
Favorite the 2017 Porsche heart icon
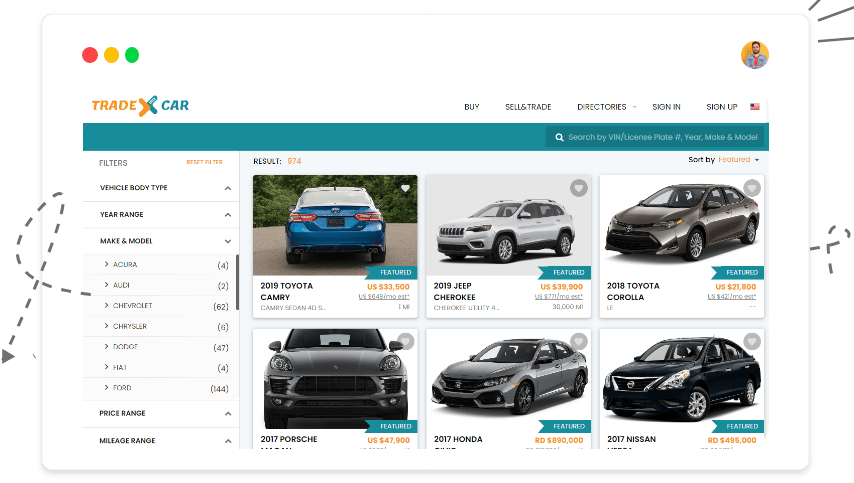point(405,342)
